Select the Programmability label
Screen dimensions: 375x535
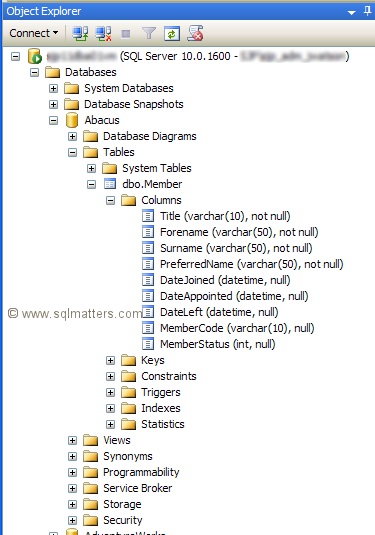[141, 473]
